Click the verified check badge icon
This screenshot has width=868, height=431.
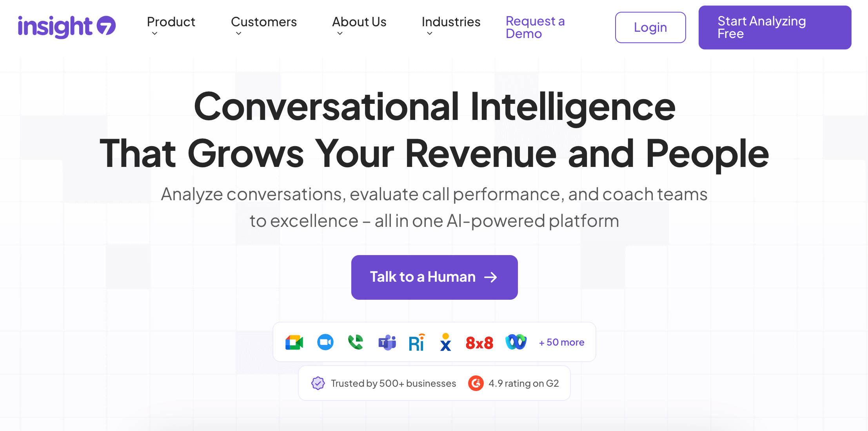(318, 383)
